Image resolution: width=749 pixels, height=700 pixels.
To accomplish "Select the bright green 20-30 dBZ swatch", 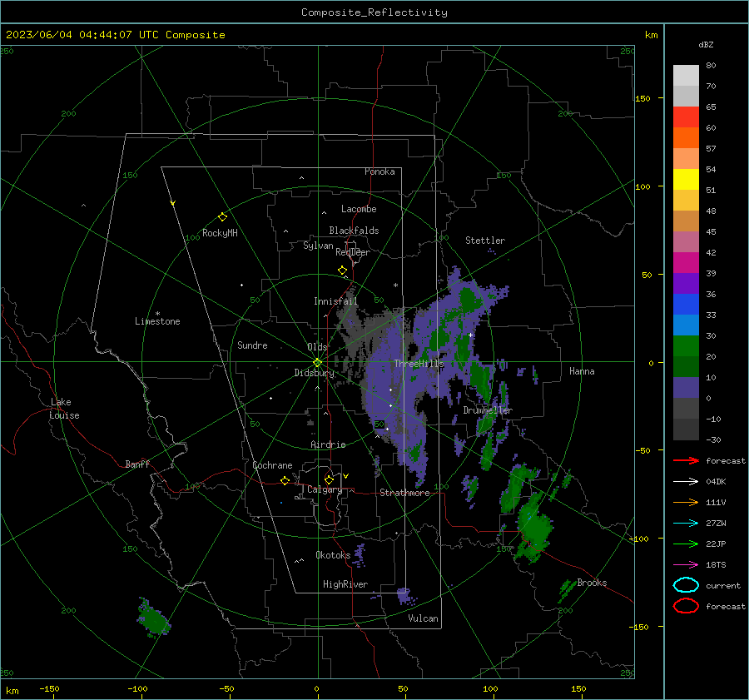I will (x=686, y=346).
